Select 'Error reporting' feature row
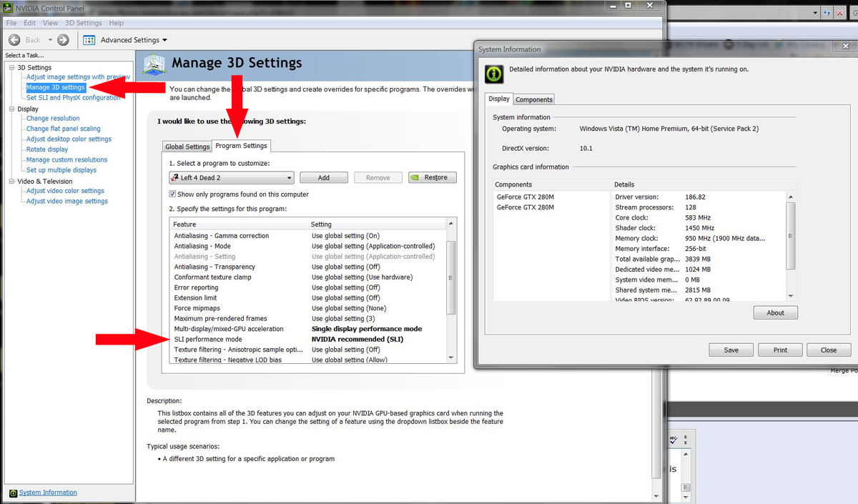 [x=308, y=287]
